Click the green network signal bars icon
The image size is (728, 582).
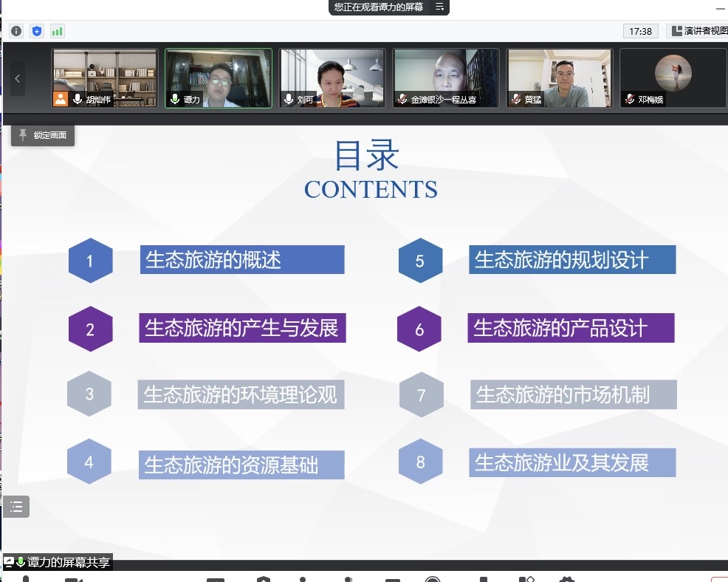click(57, 31)
